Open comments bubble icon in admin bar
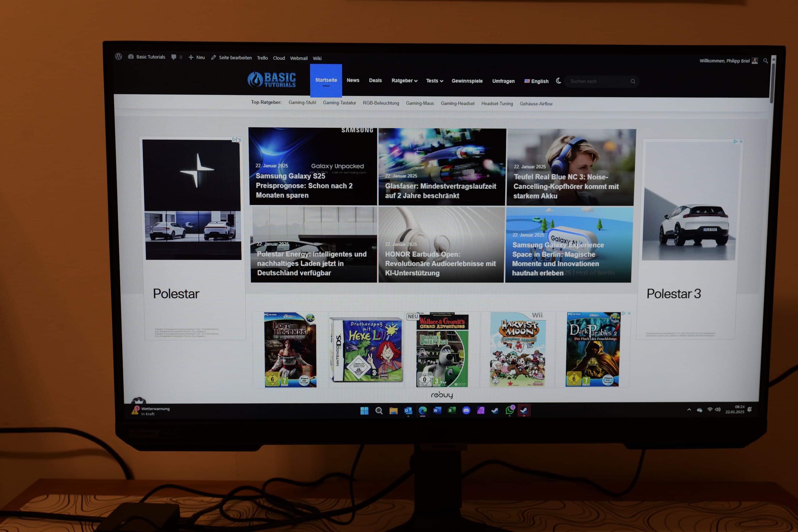Screen dimensions: 798x532 (x=174, y=57)
